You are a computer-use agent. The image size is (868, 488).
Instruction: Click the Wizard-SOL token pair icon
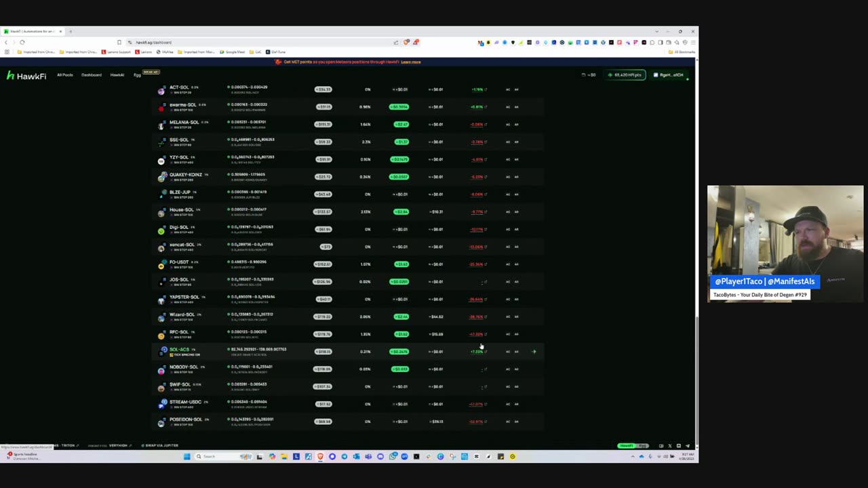pyautogui.click(x=161, y=317)
